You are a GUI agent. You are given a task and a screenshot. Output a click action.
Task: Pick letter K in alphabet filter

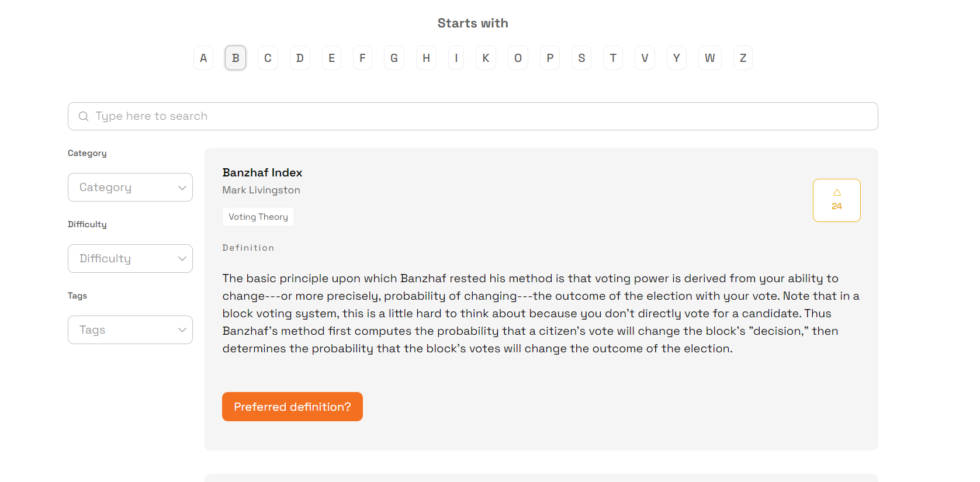[486, 58]
